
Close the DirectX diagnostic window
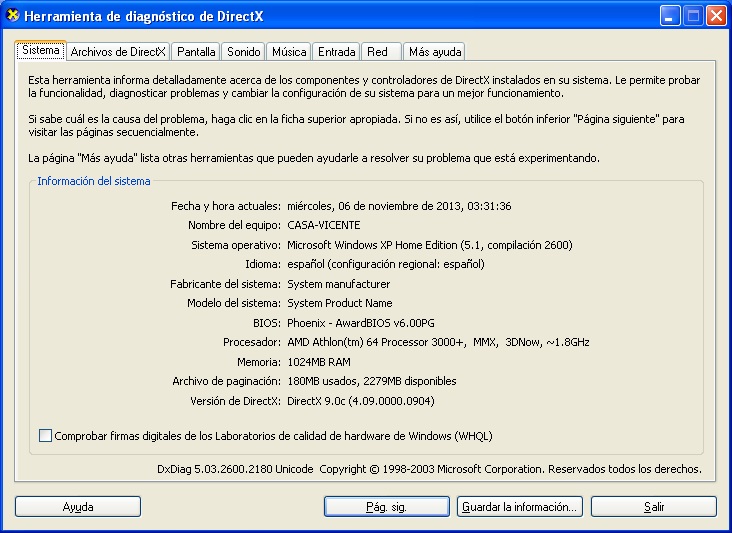pyautogui.click(x=716, y=16)
